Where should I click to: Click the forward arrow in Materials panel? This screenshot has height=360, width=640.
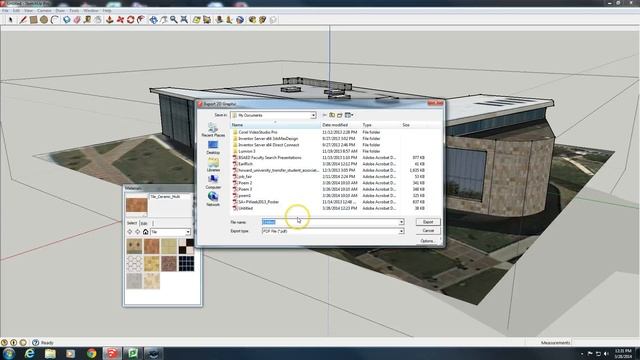(138, 232)
